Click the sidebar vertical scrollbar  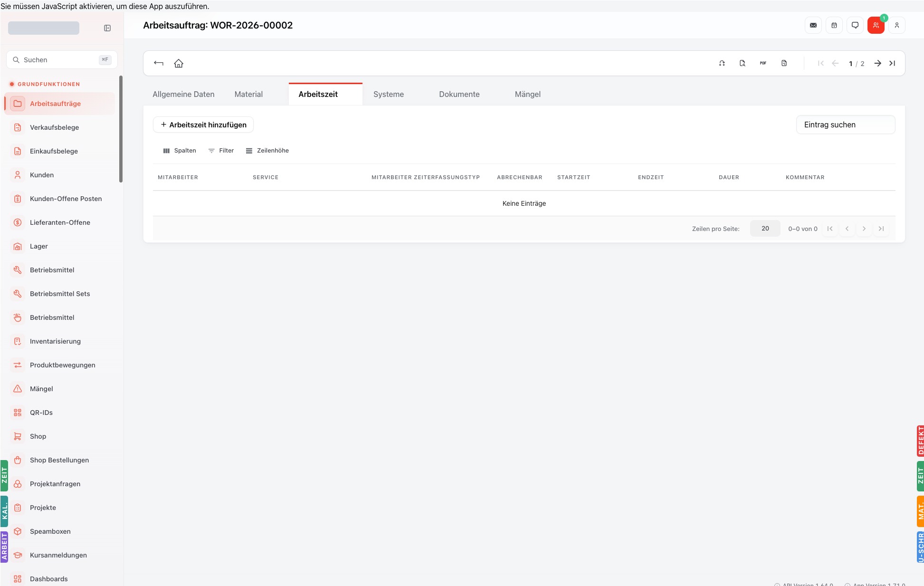click(x=121, y=129)
